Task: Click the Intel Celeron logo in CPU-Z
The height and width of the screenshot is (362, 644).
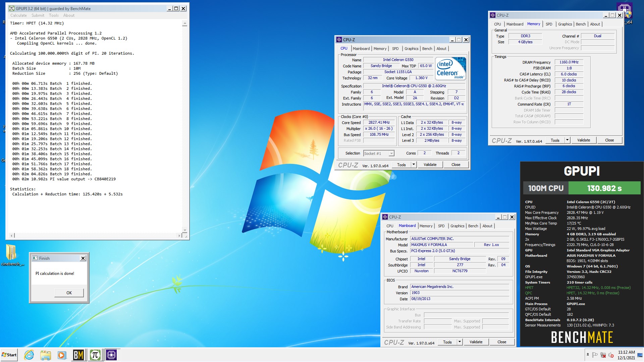Action: pos(450,69)
